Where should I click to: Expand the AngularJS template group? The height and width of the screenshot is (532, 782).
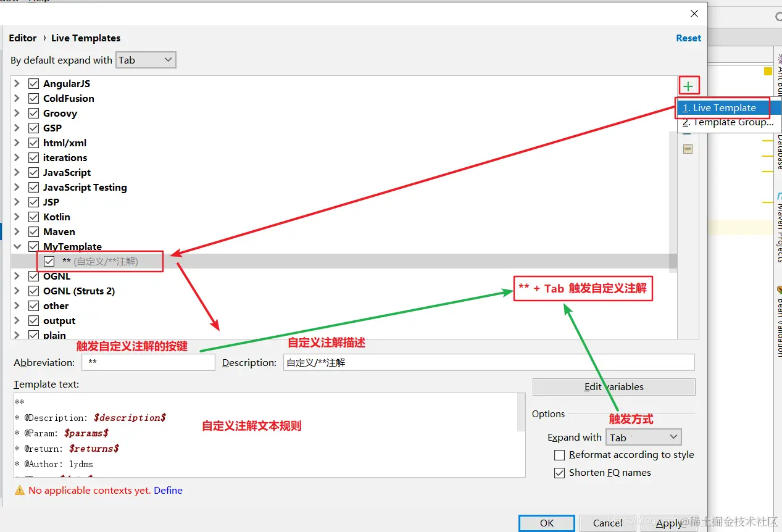tap(17, 83)
